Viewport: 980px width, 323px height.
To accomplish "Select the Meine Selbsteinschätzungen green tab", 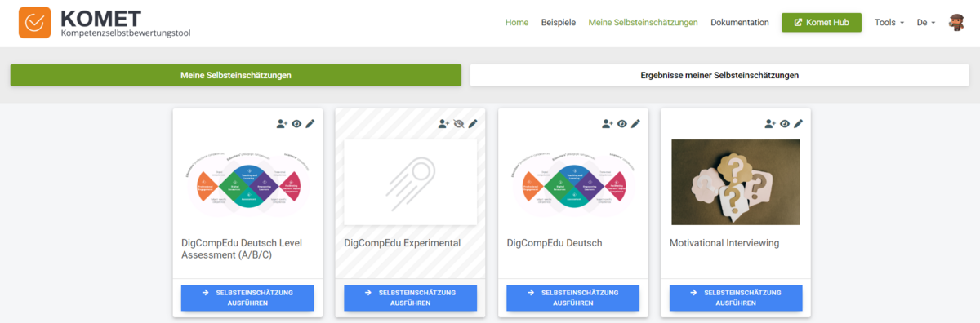I will (x=236, y=75).
